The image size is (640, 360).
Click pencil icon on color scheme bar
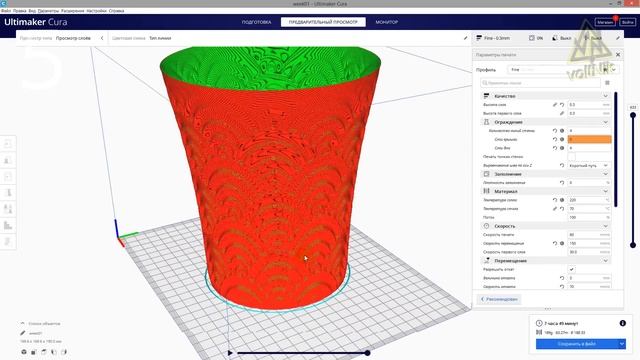[465, 38]
